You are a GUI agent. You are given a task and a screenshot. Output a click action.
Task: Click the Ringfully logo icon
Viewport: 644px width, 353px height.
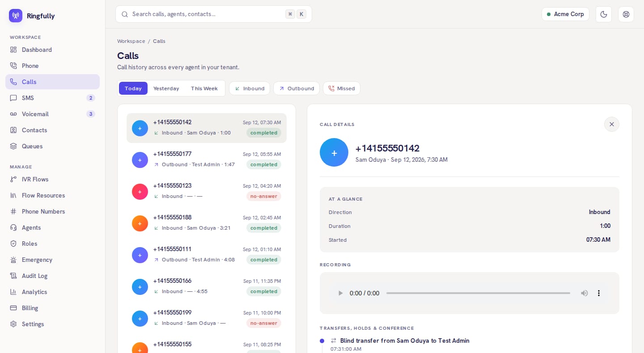click(x=16, y=16)
